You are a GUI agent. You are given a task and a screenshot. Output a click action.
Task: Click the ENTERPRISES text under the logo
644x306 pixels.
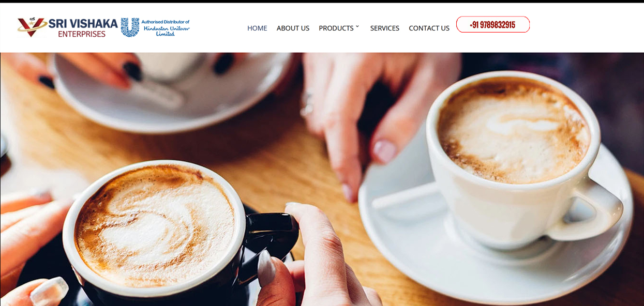[x=82, y=34]
